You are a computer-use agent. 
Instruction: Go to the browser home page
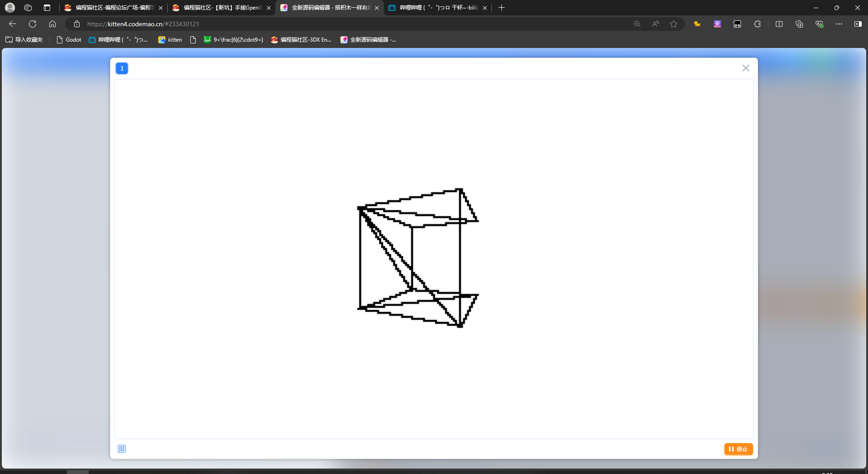[52, 24]
